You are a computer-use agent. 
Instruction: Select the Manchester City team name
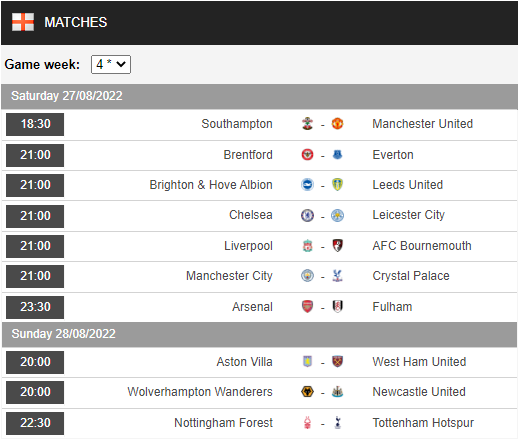(229, 276)
